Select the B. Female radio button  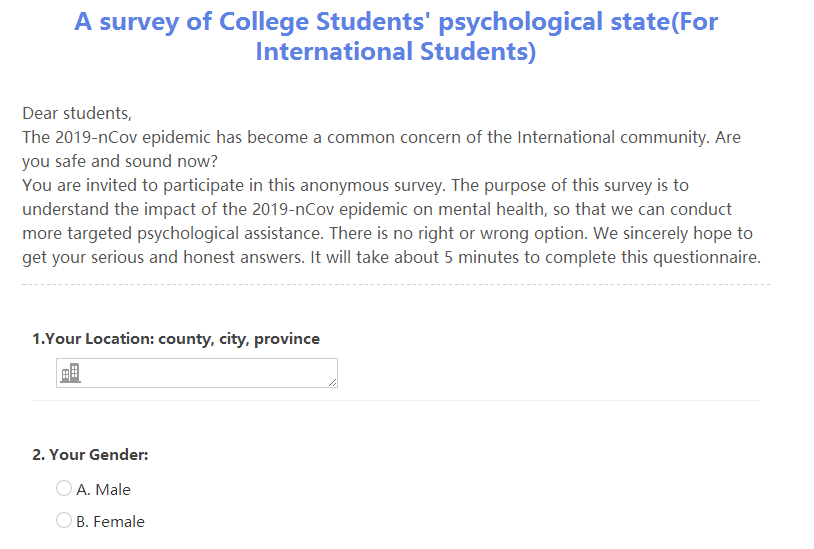tap(64, 520)
